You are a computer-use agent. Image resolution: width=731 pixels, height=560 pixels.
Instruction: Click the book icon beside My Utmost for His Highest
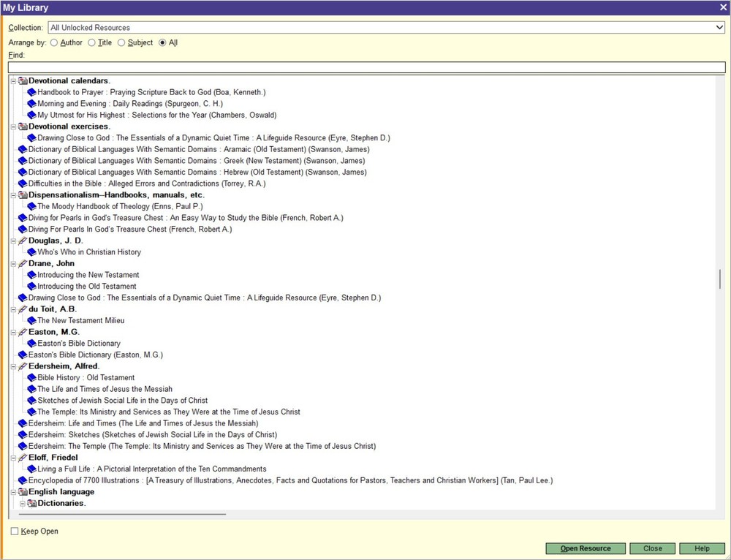coord(31,116)
